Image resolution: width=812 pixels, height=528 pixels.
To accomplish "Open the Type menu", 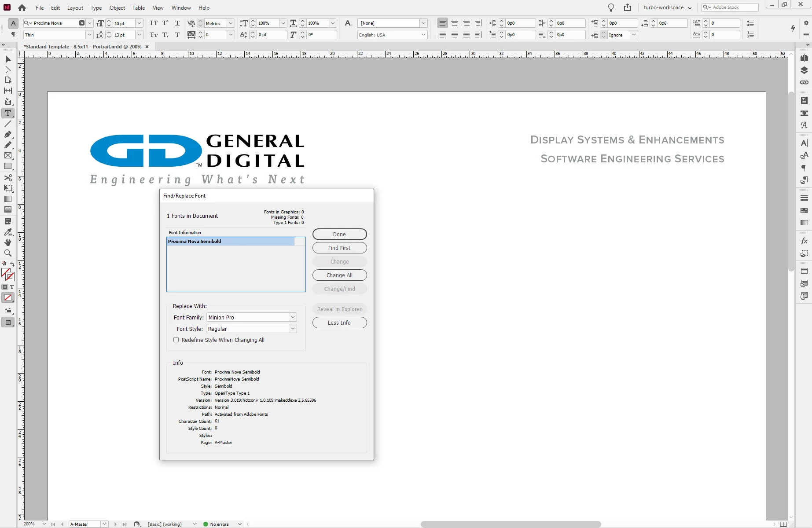I will pos(96,7).
